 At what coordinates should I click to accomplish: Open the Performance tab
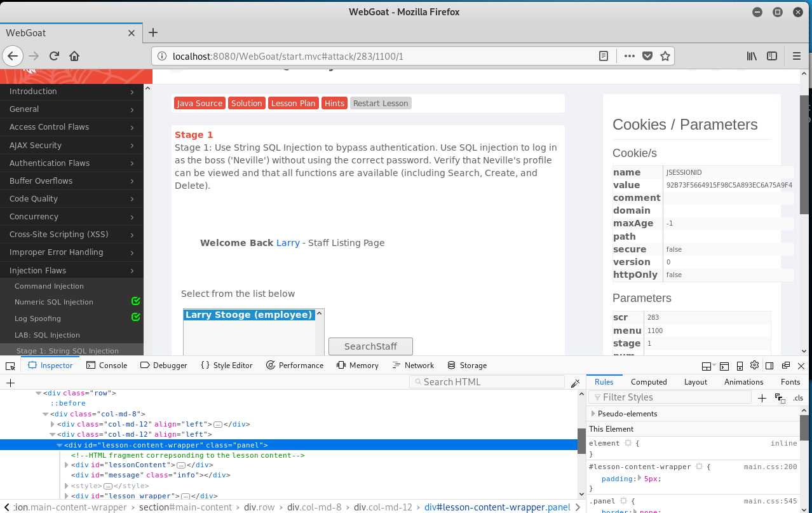(x=294, y=366)
